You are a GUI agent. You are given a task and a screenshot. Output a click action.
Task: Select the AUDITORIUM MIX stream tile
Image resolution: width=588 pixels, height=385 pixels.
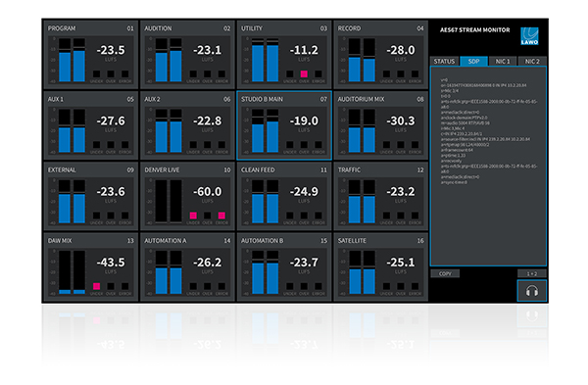pos(380,125)
